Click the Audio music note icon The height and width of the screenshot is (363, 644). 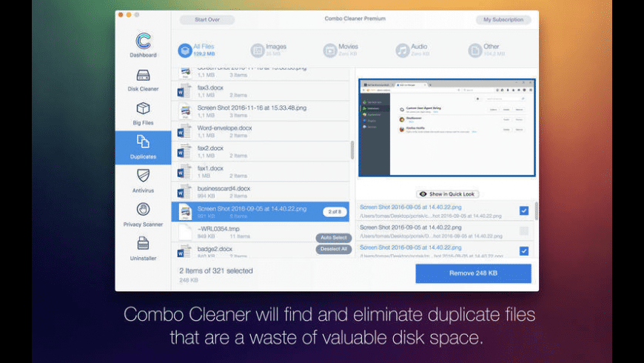pos(403,50)
